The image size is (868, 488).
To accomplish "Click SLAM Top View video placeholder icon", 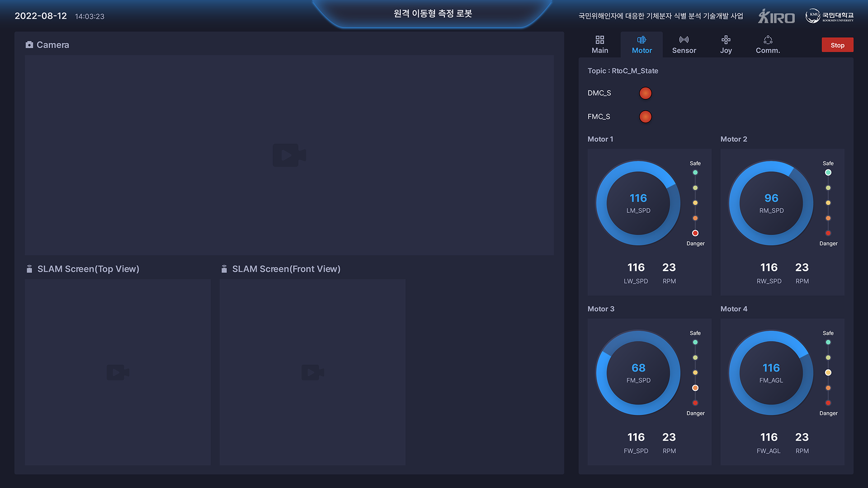I will click(x=118, y=372).
